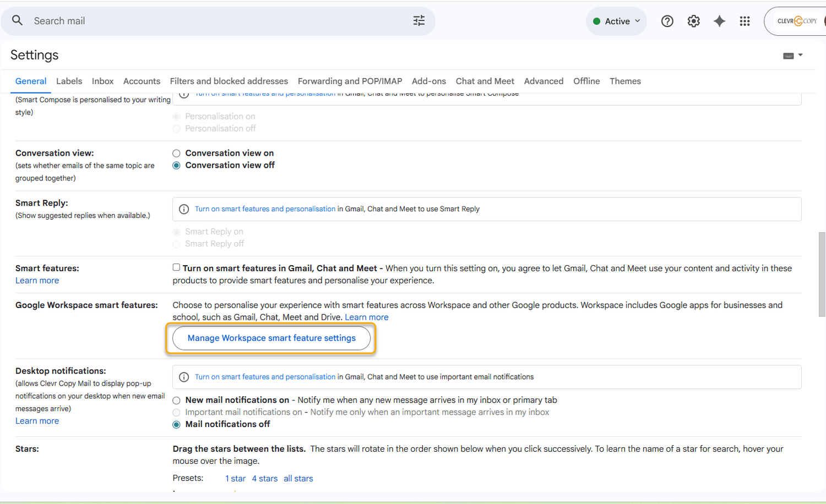The image size is (826, 504).
Task: Open the Help question mark icon
Action: (667, 21)
